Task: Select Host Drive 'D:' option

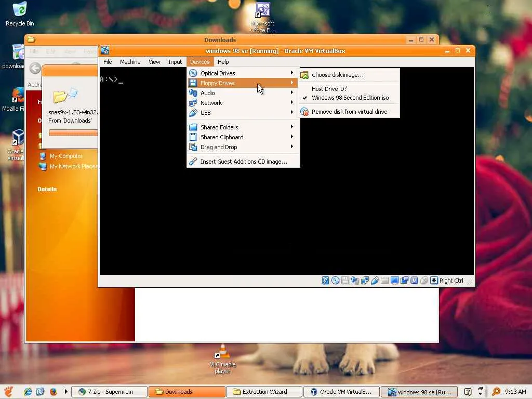Action: pyautogui.click(x=349, y=88)
